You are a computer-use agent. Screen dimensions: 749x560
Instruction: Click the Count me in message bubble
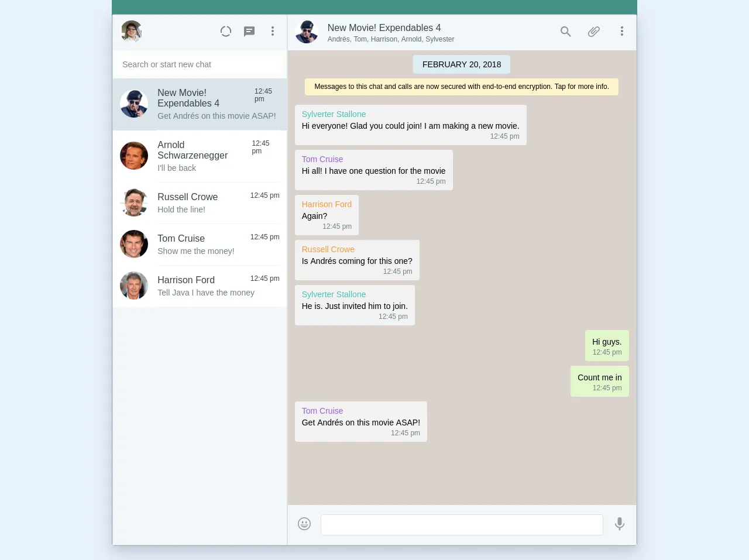[x=600, y=382]
